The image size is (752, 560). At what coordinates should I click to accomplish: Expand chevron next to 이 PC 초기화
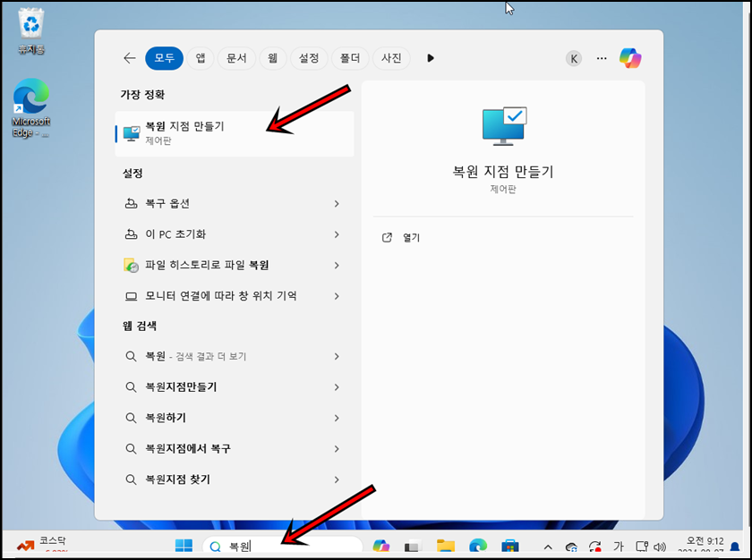tap(337, 234)
